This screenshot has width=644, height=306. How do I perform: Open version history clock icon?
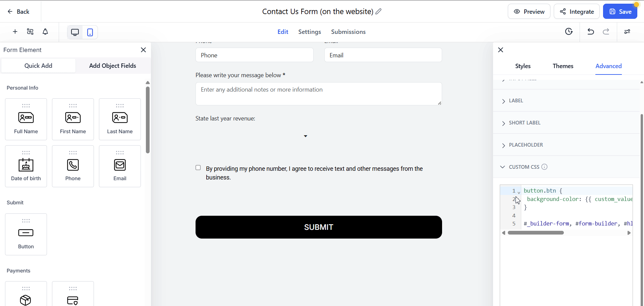(x=569, y=32)
